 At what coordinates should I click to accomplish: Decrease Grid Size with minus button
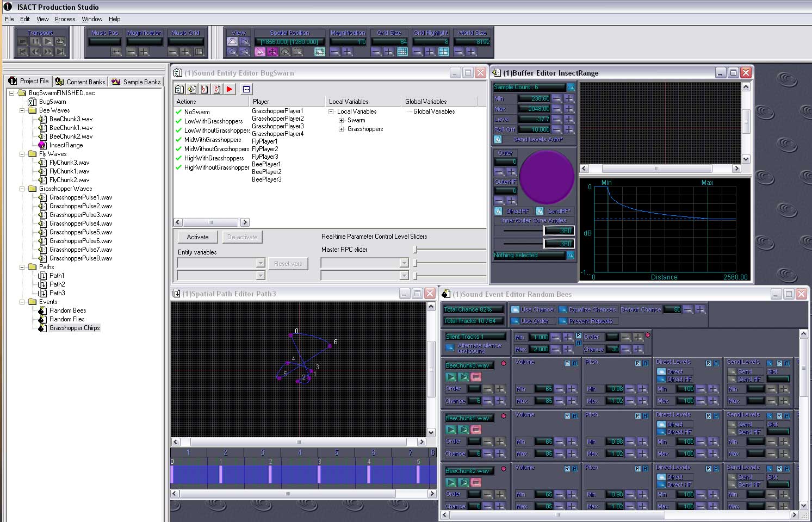[x=376, y=52]
